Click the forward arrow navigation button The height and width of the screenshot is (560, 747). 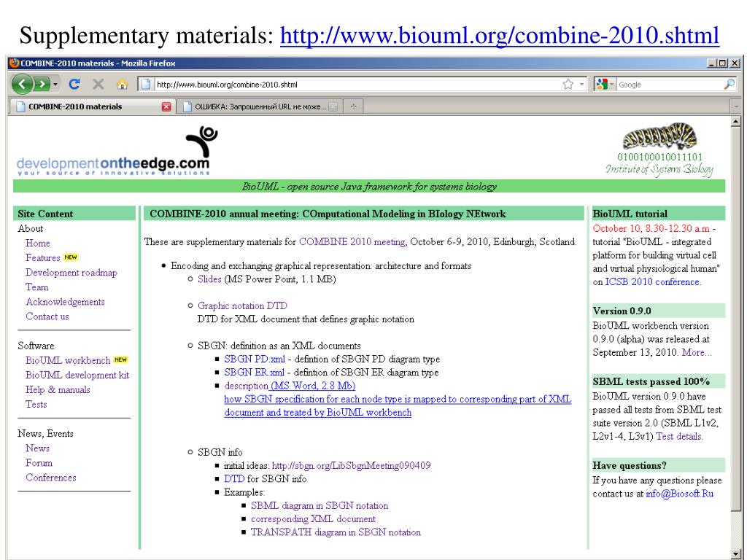pyautogui.click(x=42, y=85)
